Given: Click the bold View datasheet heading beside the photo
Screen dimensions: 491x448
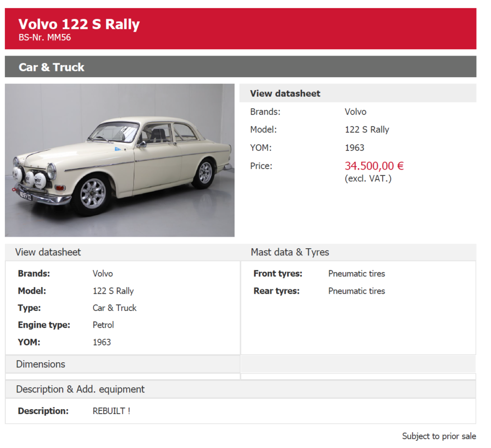Looking at the screenshot, I should [x=285, y=93].
